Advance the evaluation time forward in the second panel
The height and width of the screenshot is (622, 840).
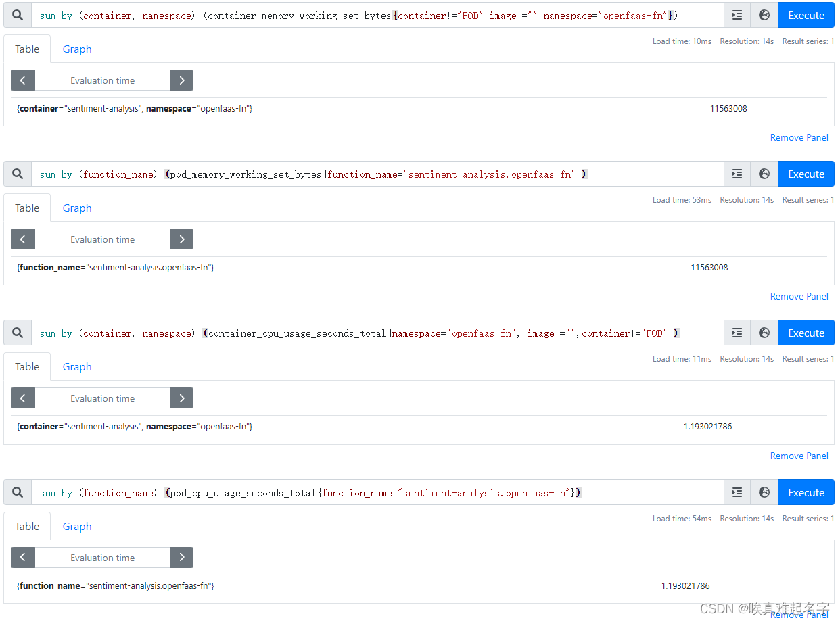tap(181, 239)
